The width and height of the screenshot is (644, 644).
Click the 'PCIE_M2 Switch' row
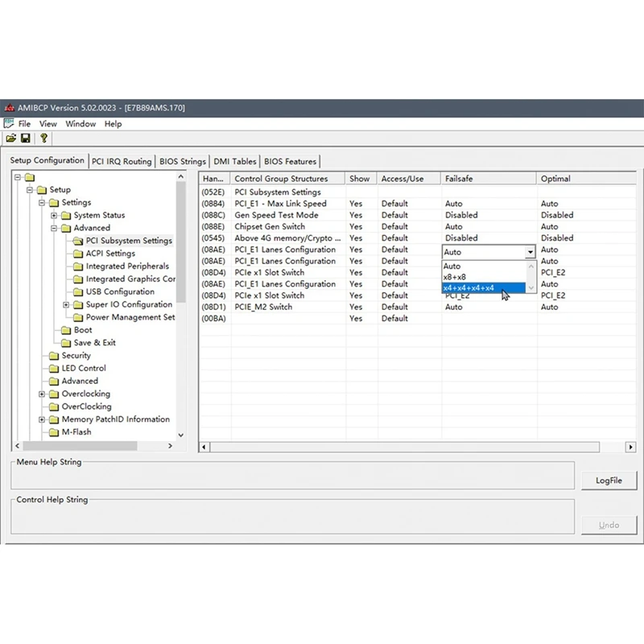418,308
